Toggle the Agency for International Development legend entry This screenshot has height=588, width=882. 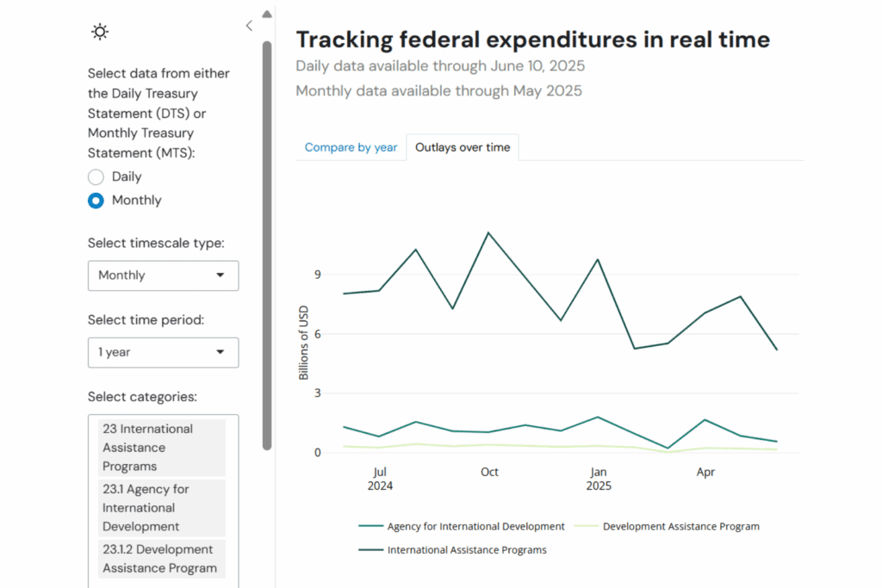pyautogui.click(x=475, y=526)
